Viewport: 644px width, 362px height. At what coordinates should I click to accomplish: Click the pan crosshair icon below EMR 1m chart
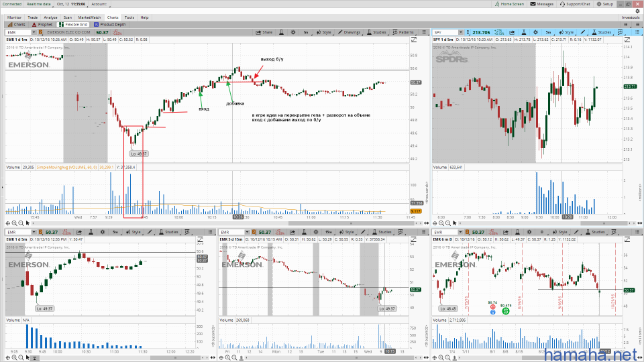(x=8, y=223)
